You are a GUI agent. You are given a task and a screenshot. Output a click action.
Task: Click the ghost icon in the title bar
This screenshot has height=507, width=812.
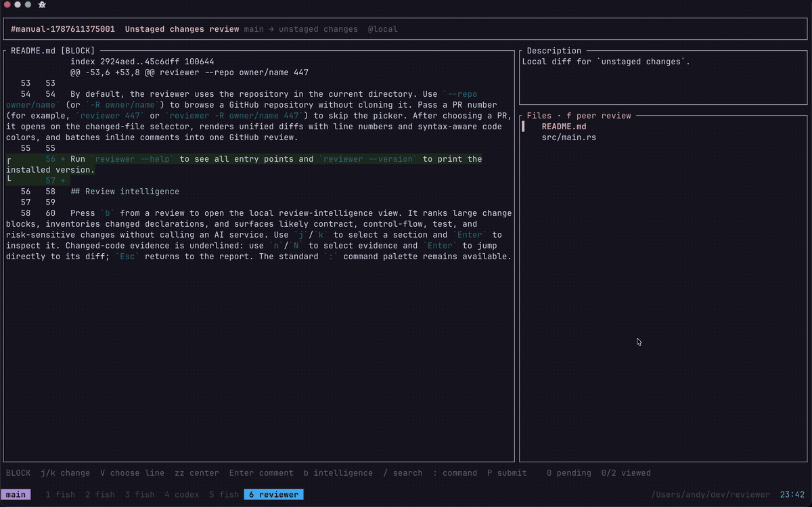pyautogui.click(x=42, y=5)
